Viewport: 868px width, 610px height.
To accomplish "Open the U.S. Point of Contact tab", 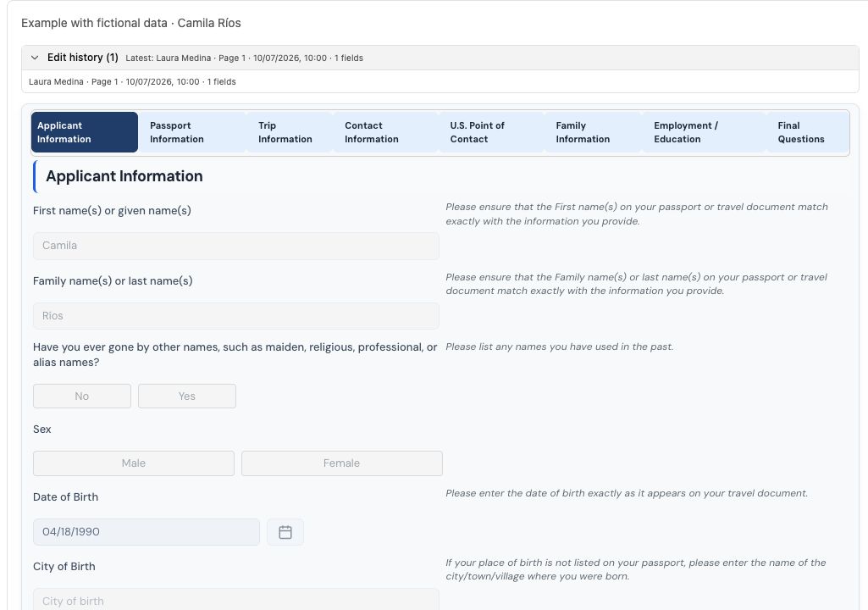I will [492, 132].
